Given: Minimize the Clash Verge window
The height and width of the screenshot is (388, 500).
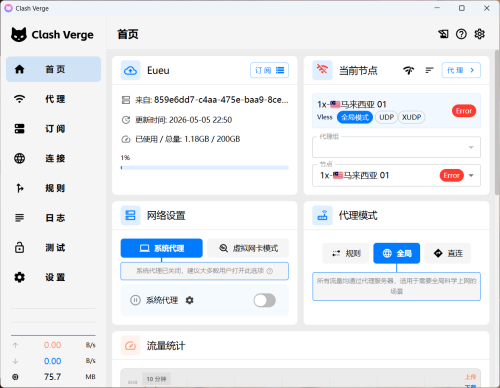Looking at the screenshot, I should (437, 8).
